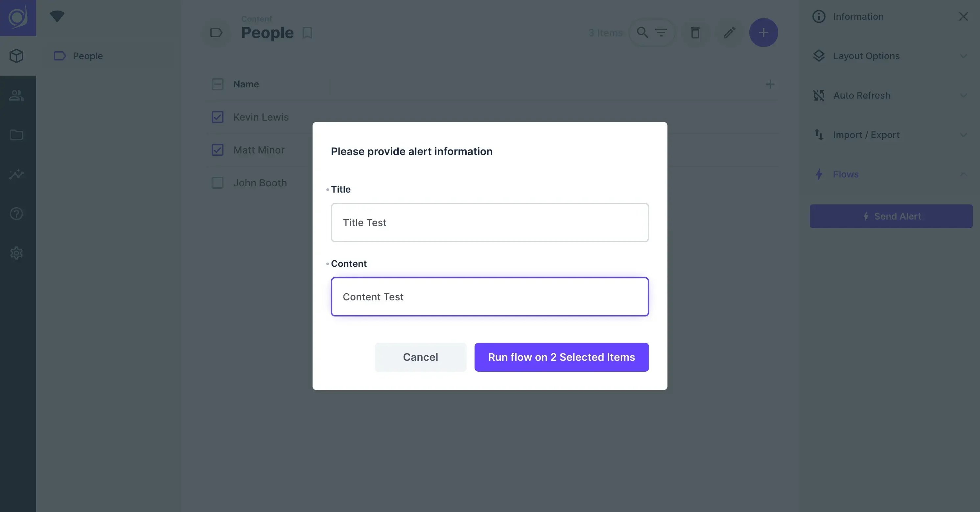Open the settings gear icon

pyautogui.click(x=16, y=253)
